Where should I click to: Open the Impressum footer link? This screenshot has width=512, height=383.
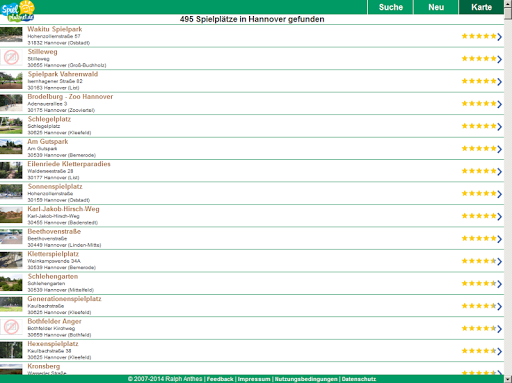coord(254,379)
